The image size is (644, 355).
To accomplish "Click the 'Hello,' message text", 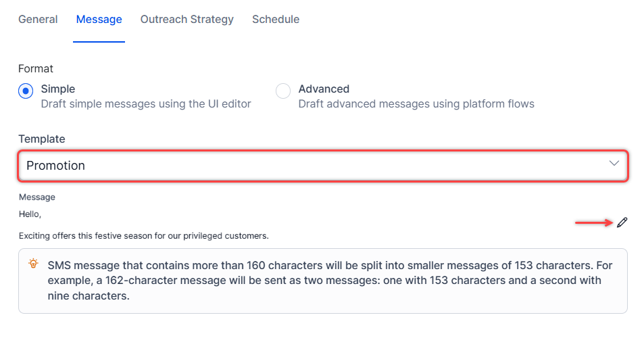I will [x=30, y=214].
